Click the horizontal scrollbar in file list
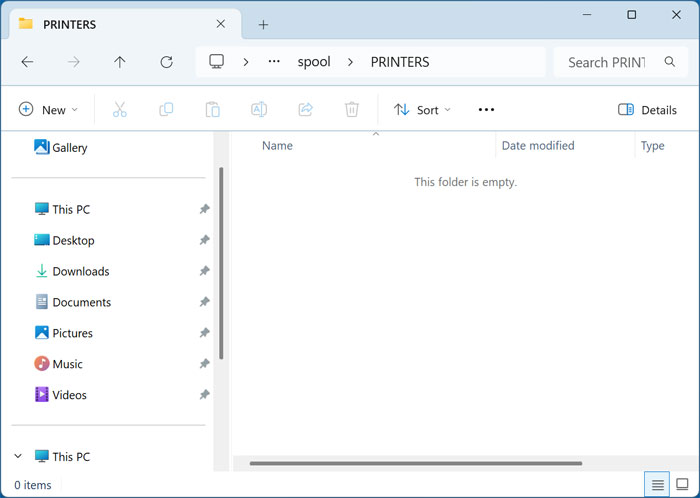 (416, 463)
